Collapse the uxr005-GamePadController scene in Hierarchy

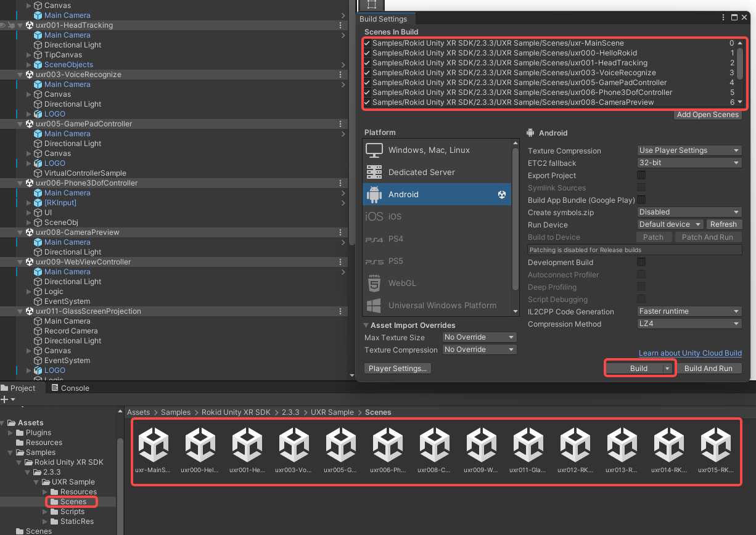click(x=20, y=124)
